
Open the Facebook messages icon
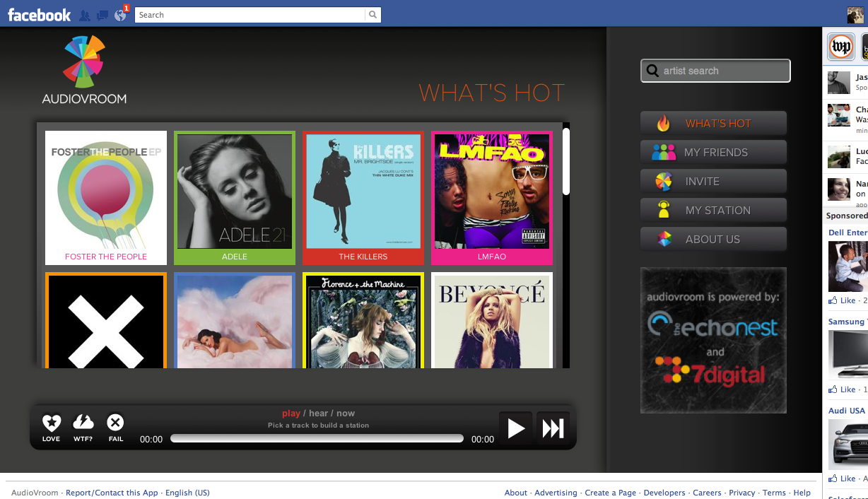[x=102, y=14]
